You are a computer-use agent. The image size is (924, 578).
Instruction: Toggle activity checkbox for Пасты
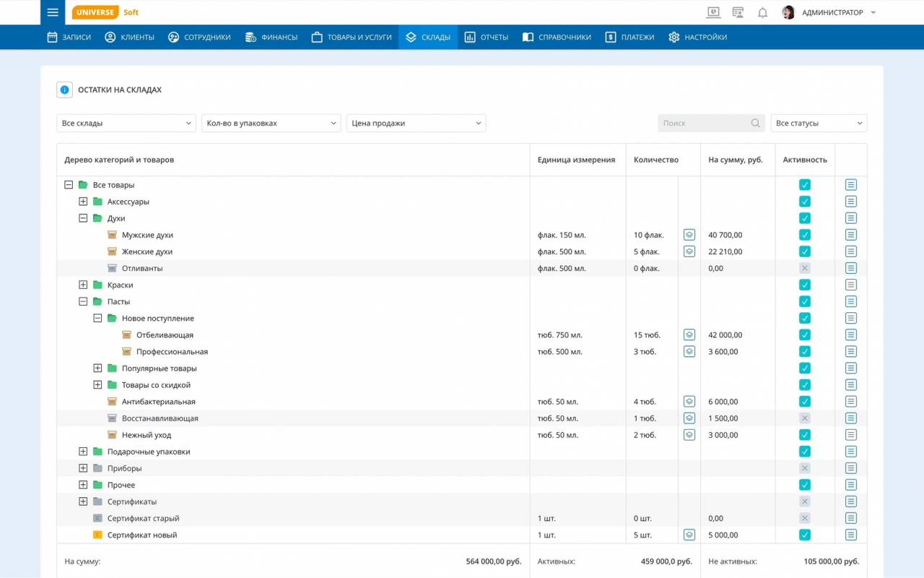[x=805, y=301]
